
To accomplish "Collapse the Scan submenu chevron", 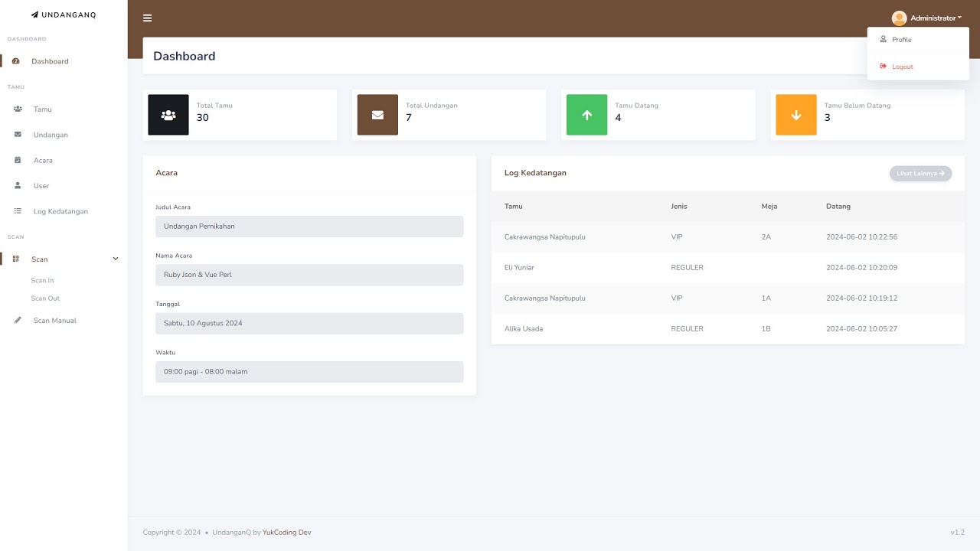I will [x=116, y=259].
